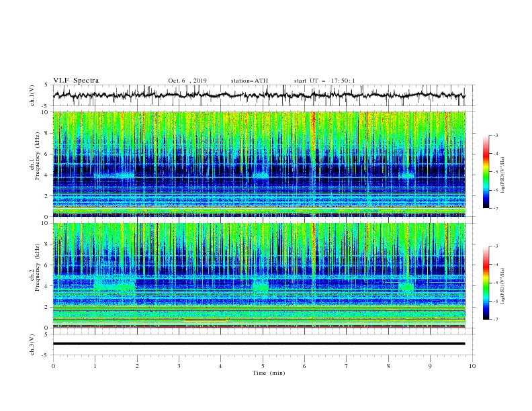Click the "-7" tick on the ch.1 color bar
Screen dimensions: 532x411
pyautogui.click(x=495, y=208)
